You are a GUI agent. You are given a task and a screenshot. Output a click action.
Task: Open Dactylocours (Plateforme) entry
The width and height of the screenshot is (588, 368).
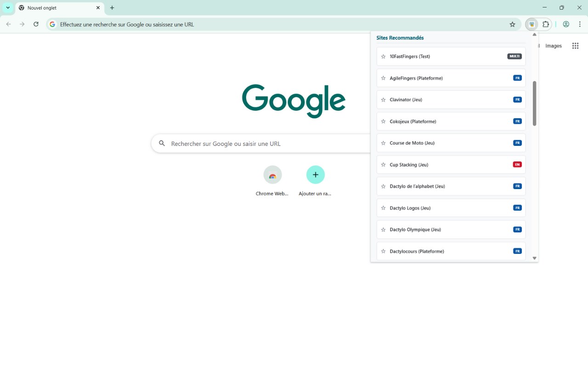[x=451, y=251]
